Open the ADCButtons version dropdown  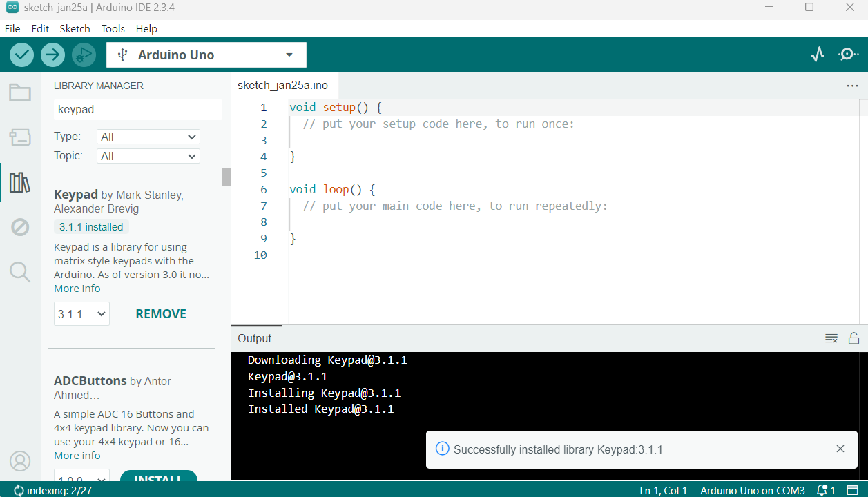coord(81,476)
